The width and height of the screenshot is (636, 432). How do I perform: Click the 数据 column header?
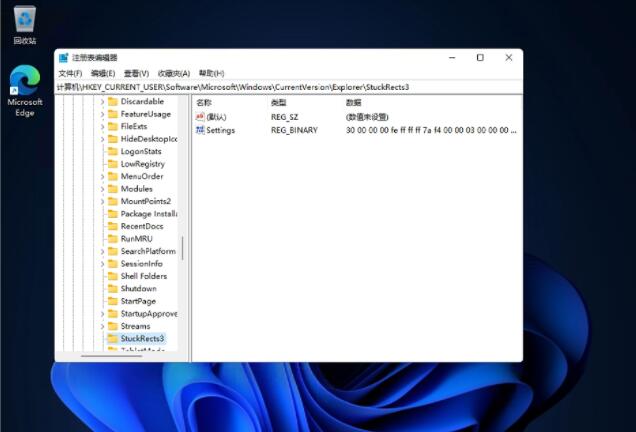354,102
